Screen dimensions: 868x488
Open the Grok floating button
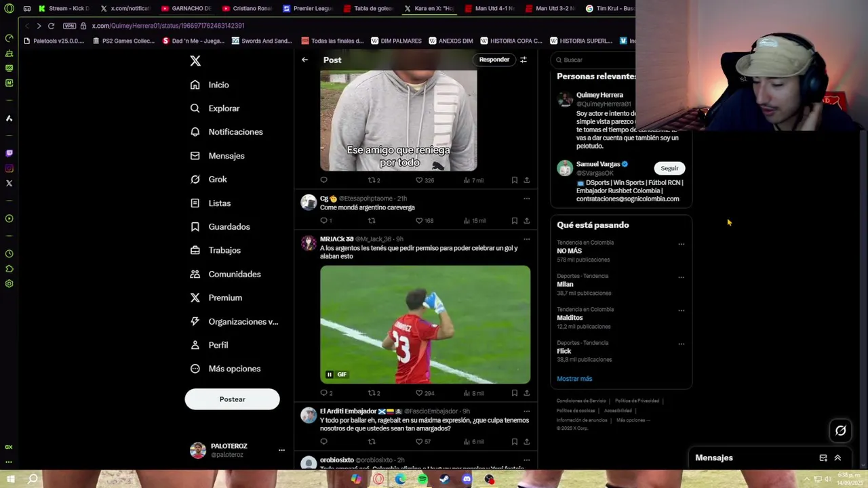tap(840, 430)
